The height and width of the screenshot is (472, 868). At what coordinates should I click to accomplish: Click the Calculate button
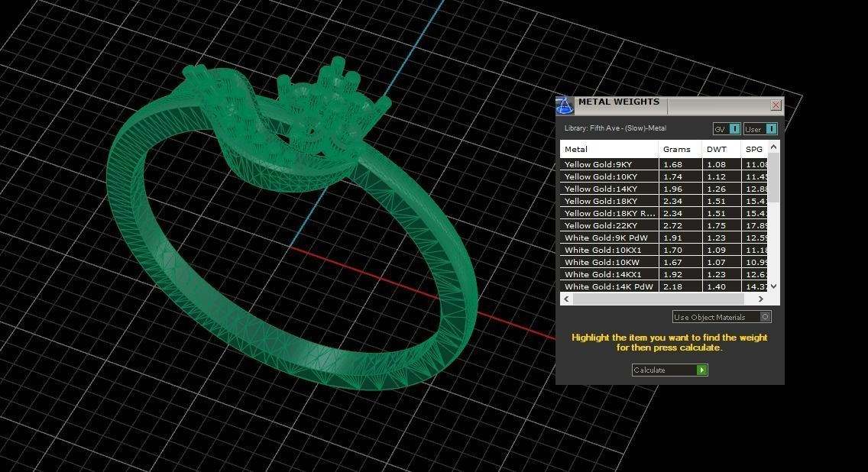(x=670, y=370)
